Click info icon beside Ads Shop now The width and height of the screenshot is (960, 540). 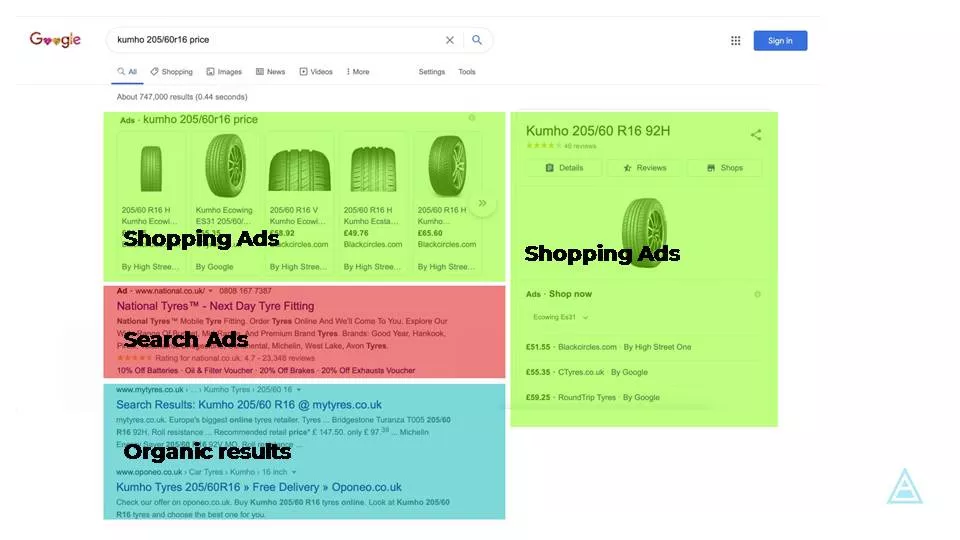tap(757, 294)
